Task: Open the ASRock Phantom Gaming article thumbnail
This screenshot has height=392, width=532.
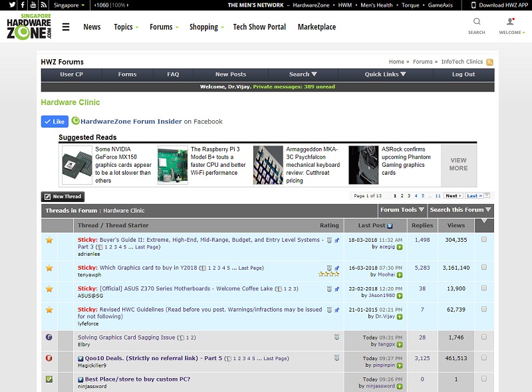Action: coord(364,165)
